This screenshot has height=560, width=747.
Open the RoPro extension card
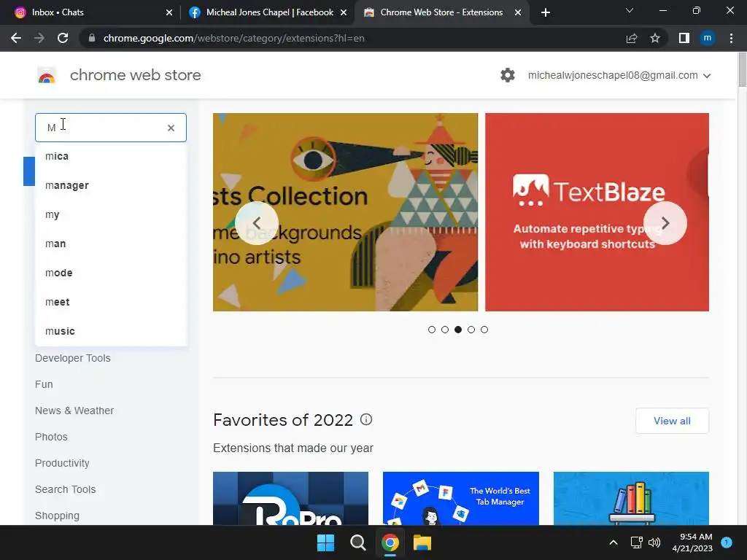coord(290,499)
